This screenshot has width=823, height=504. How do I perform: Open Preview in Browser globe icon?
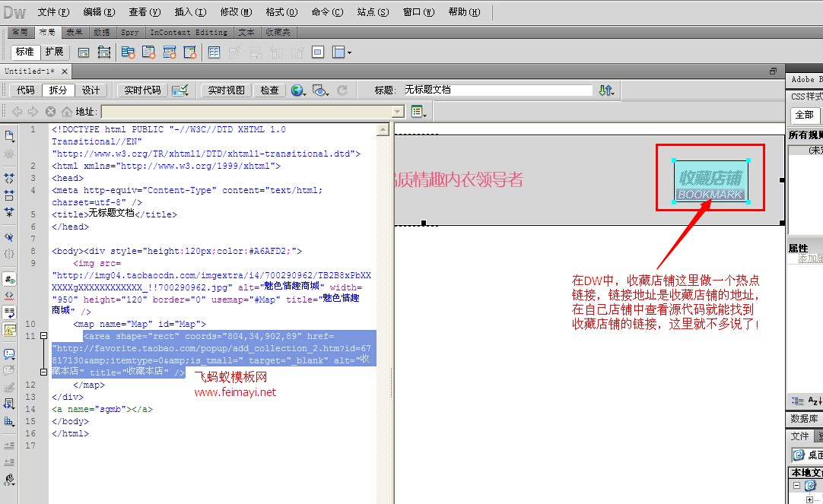[297, 89]
